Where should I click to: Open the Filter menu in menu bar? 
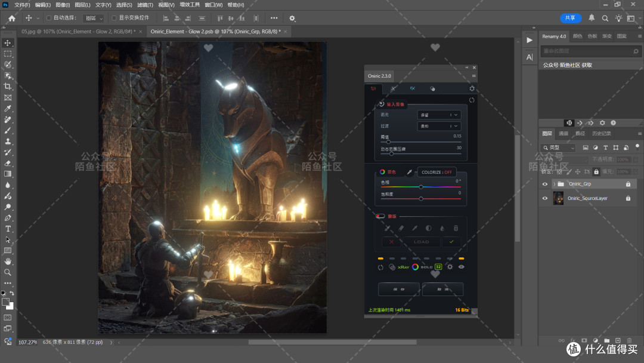[144, 5]
